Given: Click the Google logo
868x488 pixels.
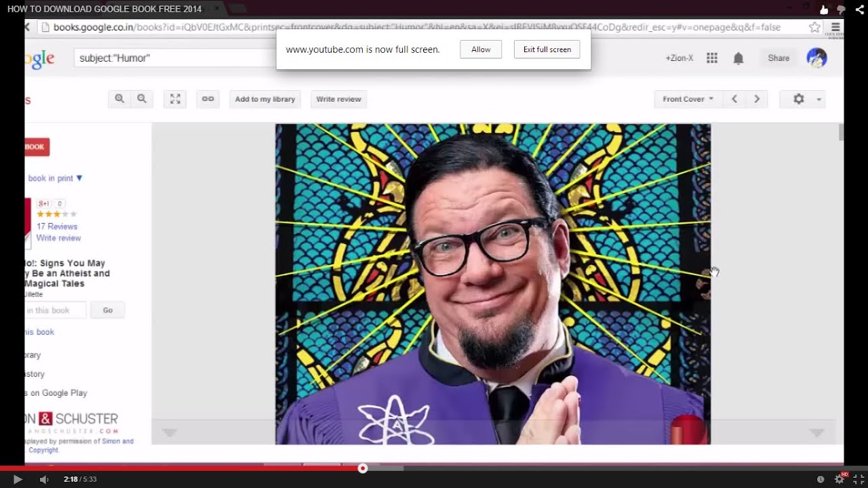Looking at the screenshot, I should pyautogui.click(x=39, y=58).
